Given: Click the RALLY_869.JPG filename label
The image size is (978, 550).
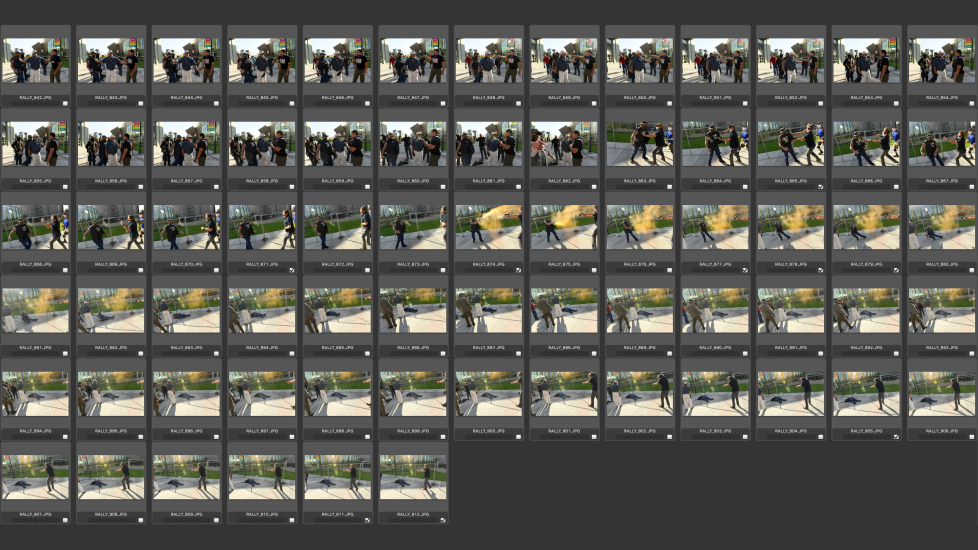Looking at the screenshot, I should (x=111, y=264).
